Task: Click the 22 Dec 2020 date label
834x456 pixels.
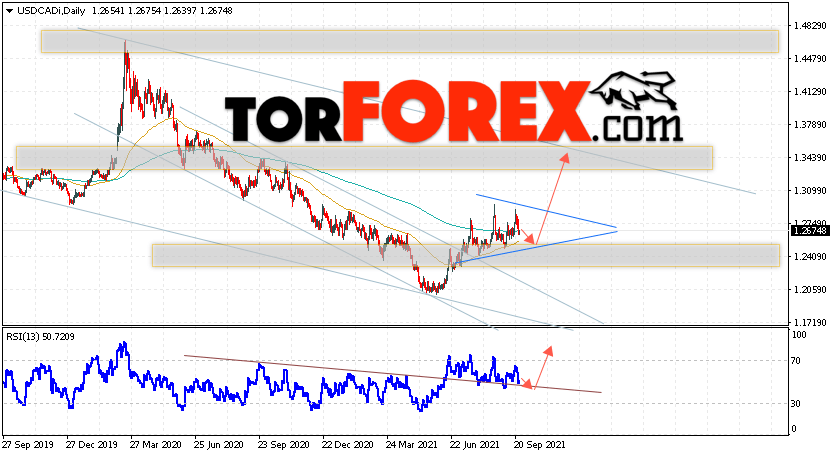Action: (348, 444)
